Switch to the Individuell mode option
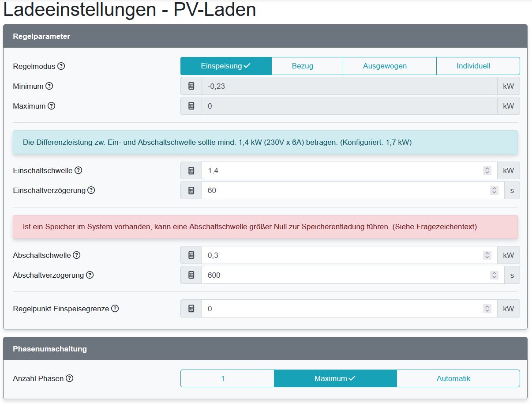 click(478, 65)
